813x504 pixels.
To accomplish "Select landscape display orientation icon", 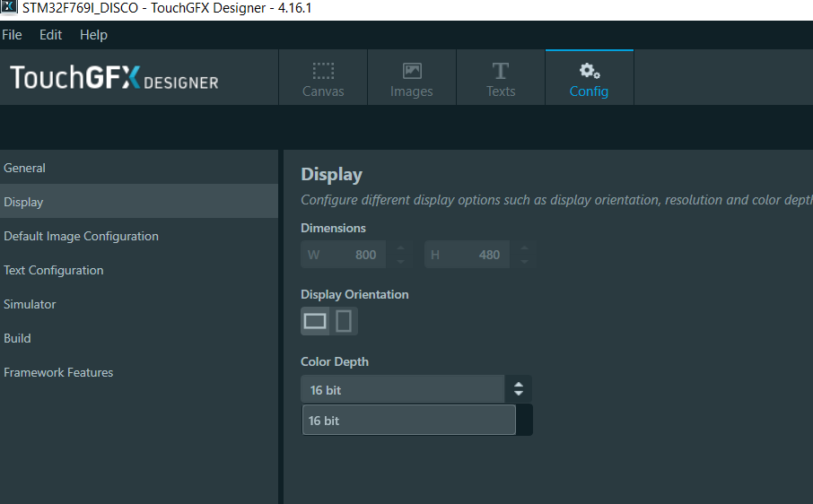I will (x=315, y=321).
